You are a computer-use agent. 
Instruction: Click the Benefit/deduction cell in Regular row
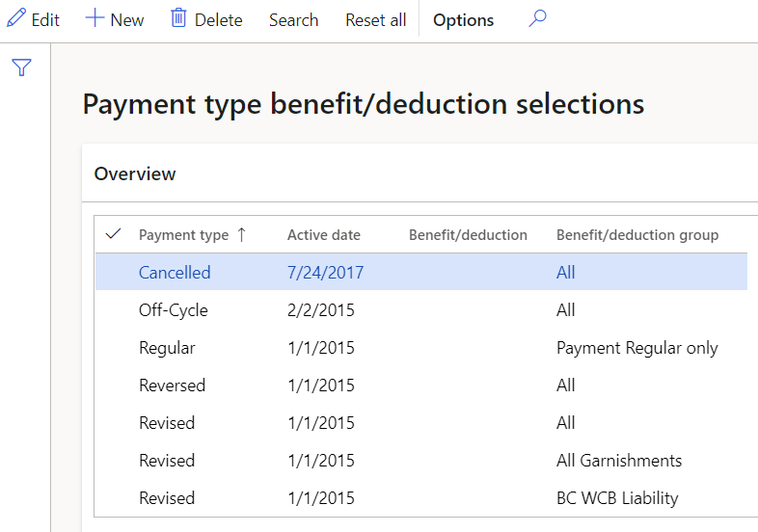click(477, 348)
